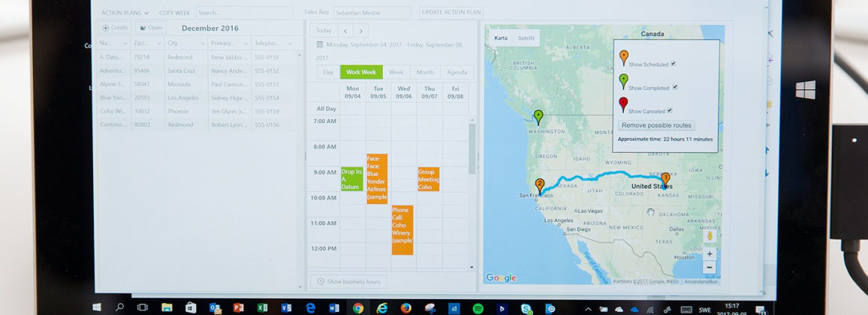Click Show business hours button
This screenshot has height=315, width=868.
click(348, 281)
